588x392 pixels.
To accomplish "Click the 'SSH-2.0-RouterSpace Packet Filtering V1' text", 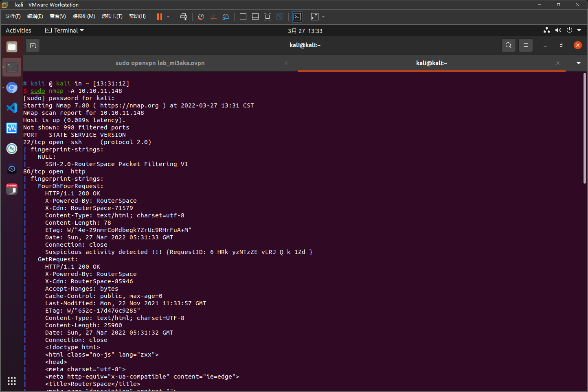I will tap(116, 164).
